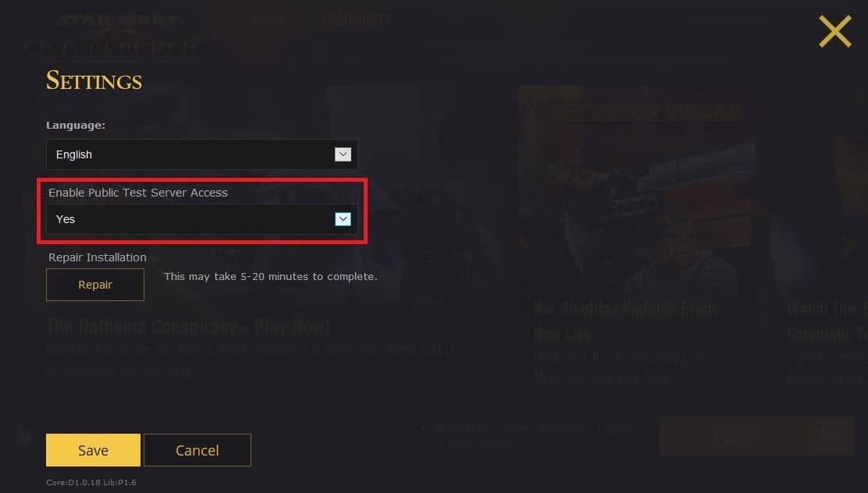This screenshot has height=493, width=868.
Task: Open the dimmed Community tab
Action: click(357, 20)
